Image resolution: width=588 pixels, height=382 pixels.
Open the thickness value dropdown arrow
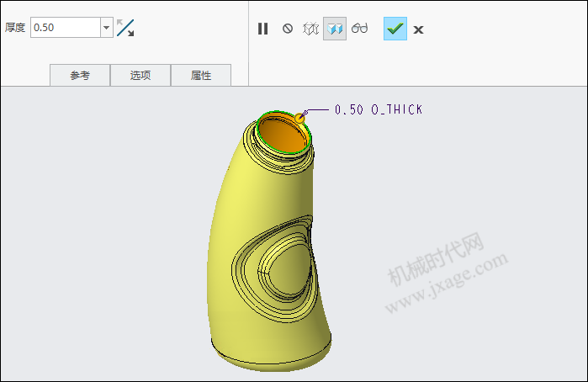click(107, 28)
